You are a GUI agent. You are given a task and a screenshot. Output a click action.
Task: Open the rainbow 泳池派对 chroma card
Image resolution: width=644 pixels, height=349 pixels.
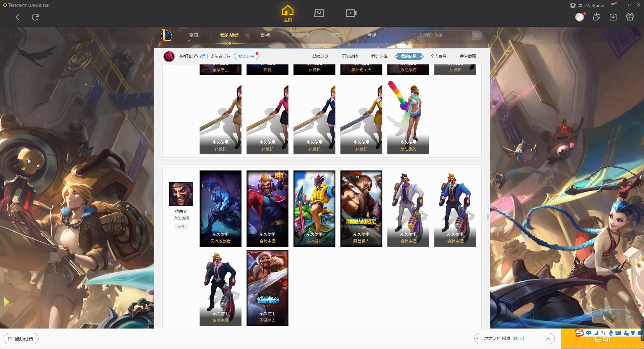click(408, 116)
